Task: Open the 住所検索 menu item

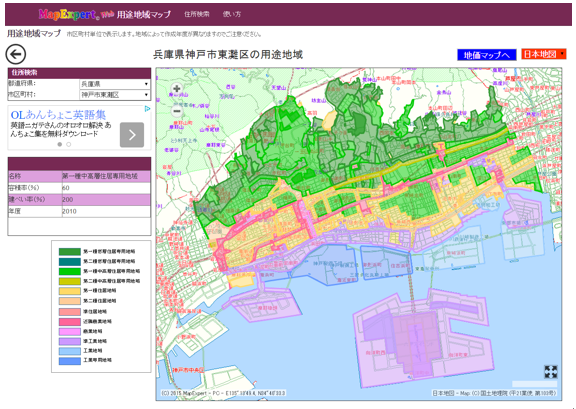Action: [197, 14]
